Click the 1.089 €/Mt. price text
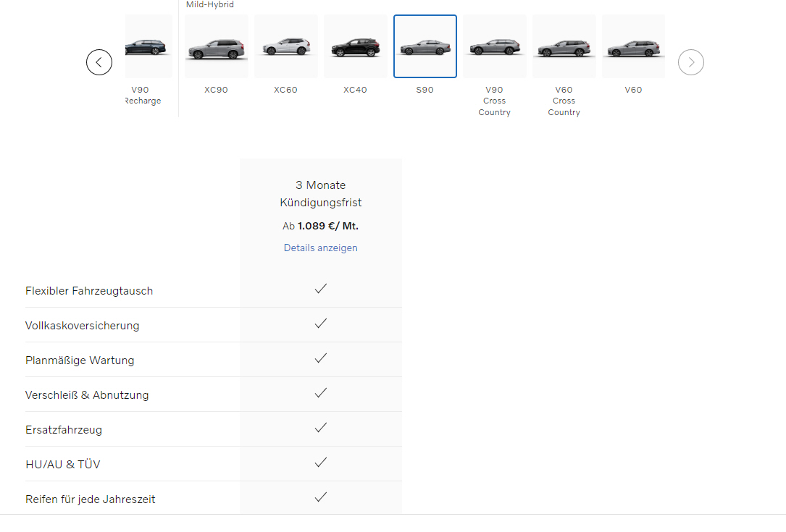 pos(327,226)
